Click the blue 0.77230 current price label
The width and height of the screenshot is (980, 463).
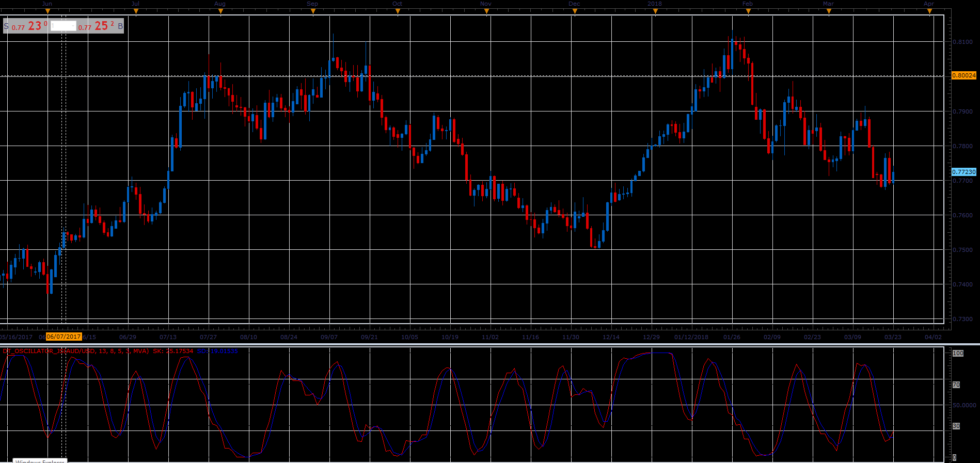964,172
